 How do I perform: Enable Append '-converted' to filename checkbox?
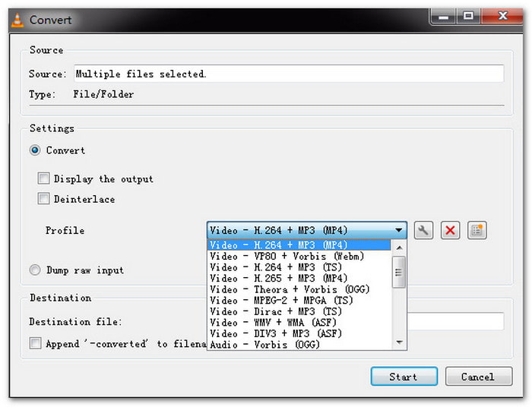(x=35, y=343)
